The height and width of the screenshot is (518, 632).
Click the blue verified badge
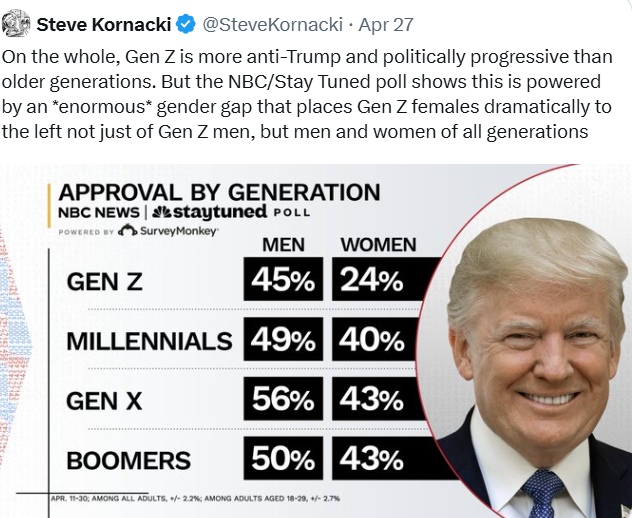(186, 22)
